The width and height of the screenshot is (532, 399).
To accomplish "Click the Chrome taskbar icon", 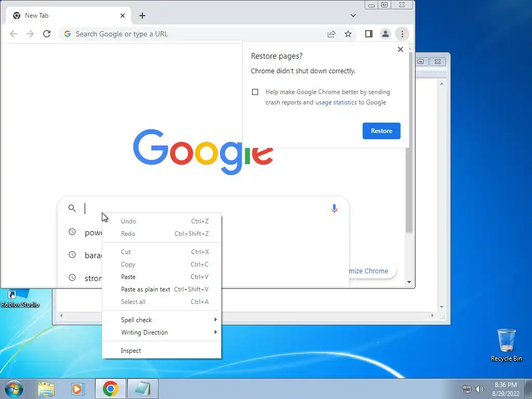I will [111, 389].
